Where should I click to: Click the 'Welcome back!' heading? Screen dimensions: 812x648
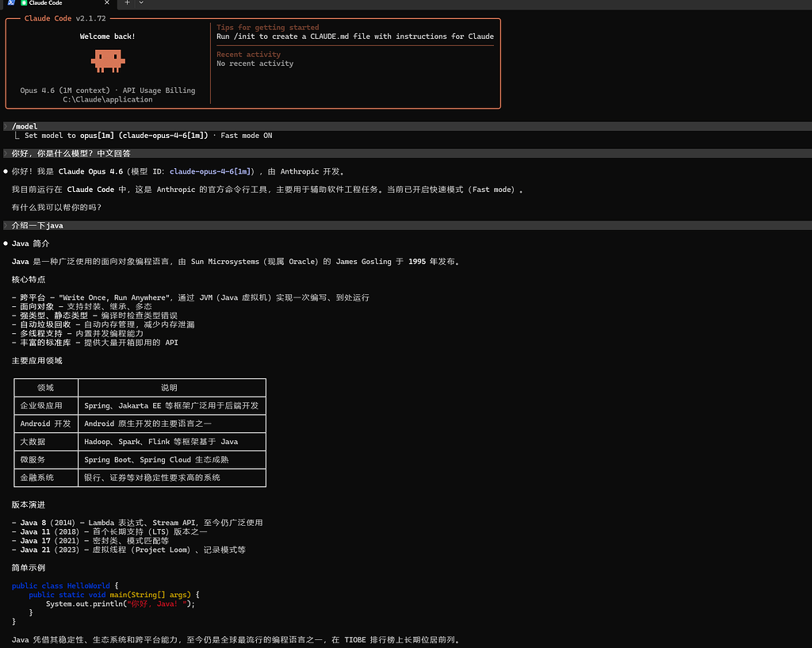click(x=107, y=36)
